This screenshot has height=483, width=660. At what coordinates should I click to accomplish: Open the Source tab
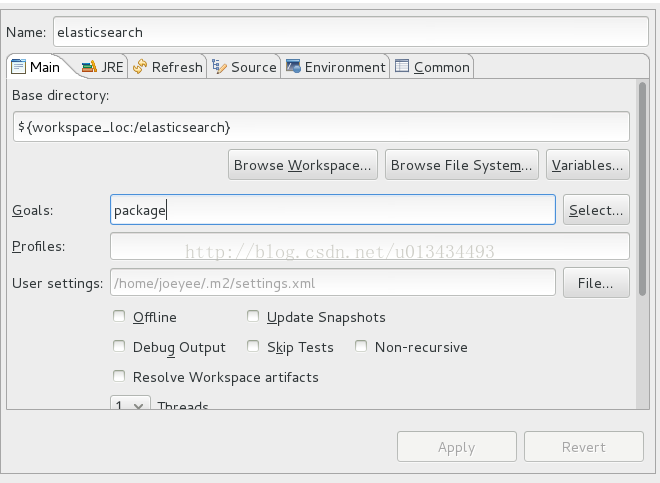(x=244, y=67)
